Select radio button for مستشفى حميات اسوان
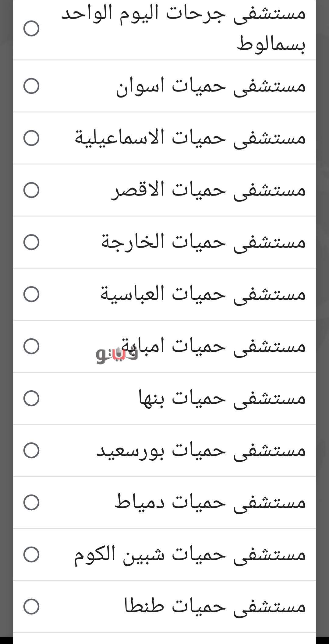The height and width of the screenshot is (644, 329). click(x=31, y=86)
